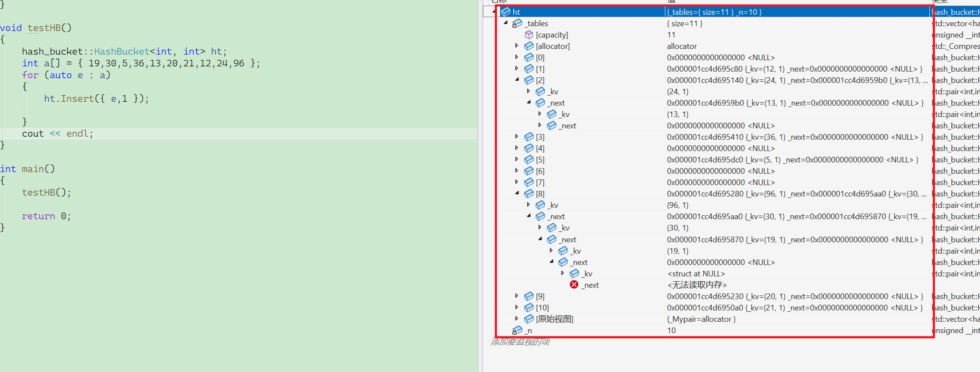980x372 pixels.
Task: Click the 'for (auto e : a)' line
Action: [x=66, y=75]
